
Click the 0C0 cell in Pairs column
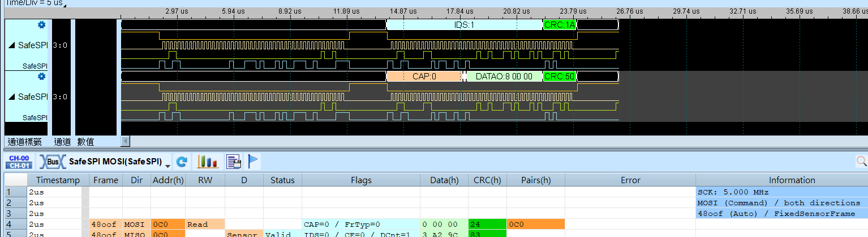pos(535,224)
